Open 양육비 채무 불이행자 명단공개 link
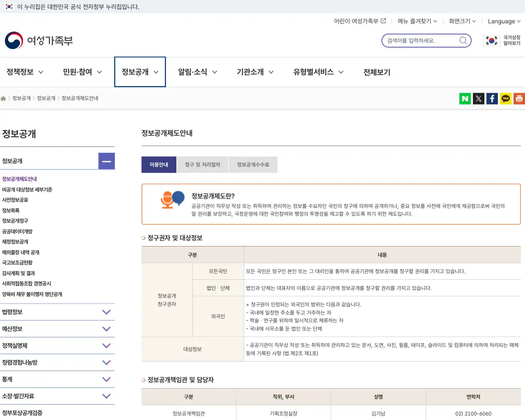This screenshot has width=525, height=420. click(x=32, y=294)
